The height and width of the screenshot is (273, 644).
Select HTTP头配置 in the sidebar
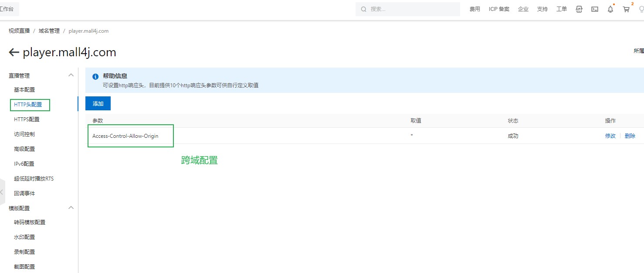coord(28,105)
